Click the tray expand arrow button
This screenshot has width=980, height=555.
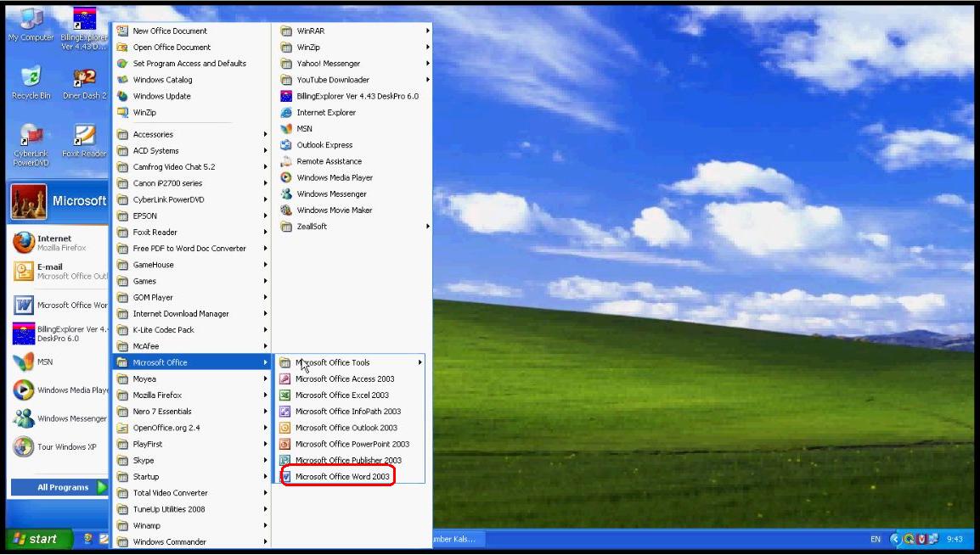coord(895,539)
